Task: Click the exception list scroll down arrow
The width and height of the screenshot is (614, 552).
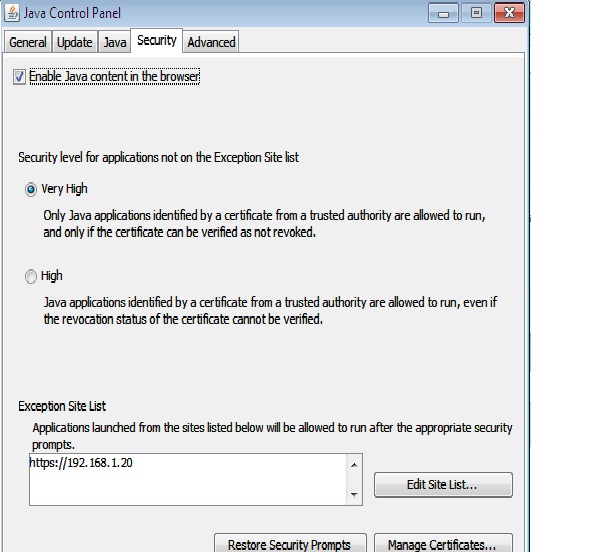Action: click(x=354, y=495)
